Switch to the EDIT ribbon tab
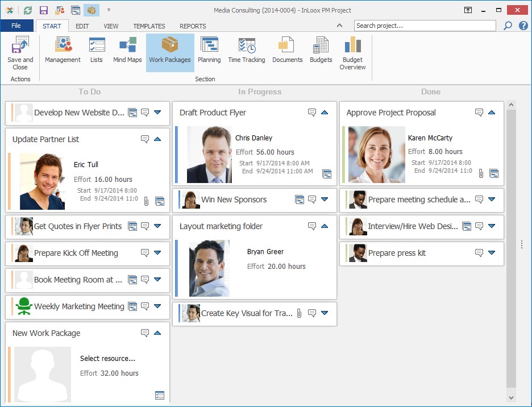Image resolution: width=532 pixels, height=407 pixels. click(82, 26)
